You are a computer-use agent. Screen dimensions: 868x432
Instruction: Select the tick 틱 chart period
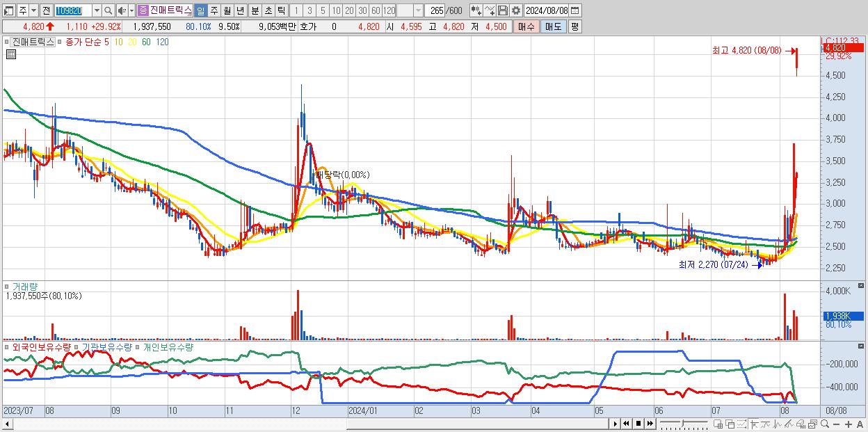pyautogui.click(x=281, y=10)
